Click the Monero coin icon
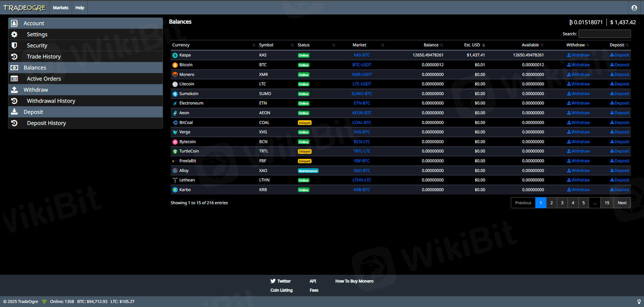This screenshot has height=307, width=644. click(175, 75)
